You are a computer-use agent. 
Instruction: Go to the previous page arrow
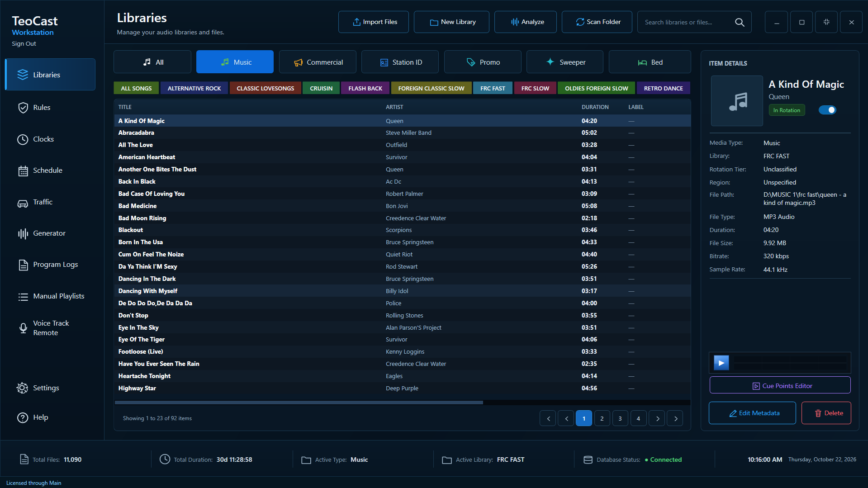[x=566, y=418]
